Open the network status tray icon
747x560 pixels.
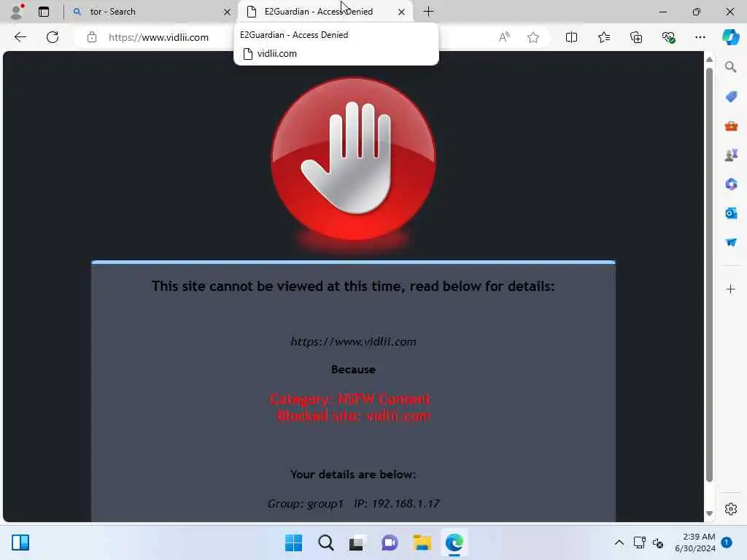639,542
